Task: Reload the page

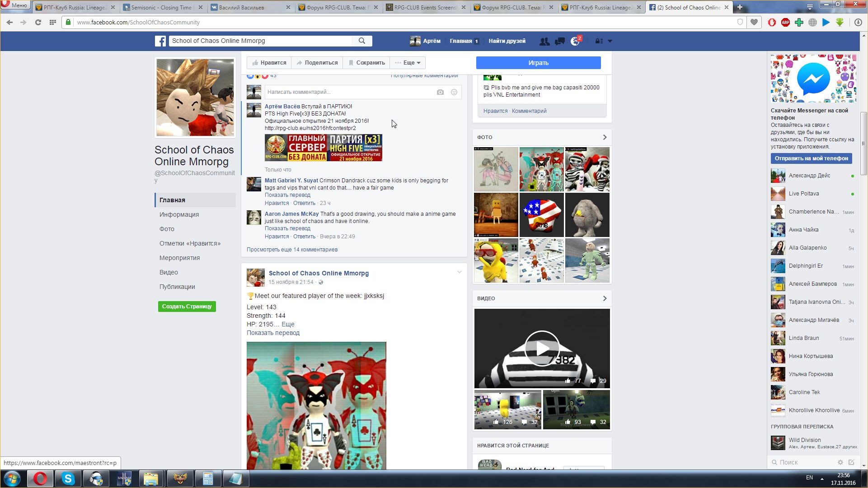Action: click(38, 22)
